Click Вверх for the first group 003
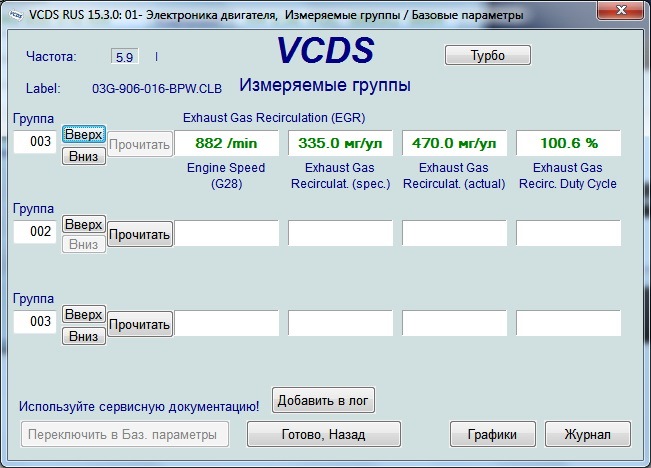The image size is (651, 468). (x=84, y=135)
